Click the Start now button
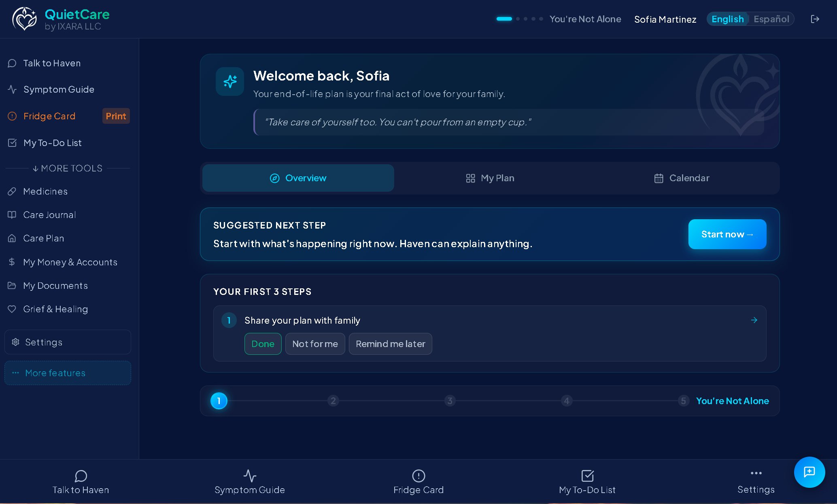 727,234
